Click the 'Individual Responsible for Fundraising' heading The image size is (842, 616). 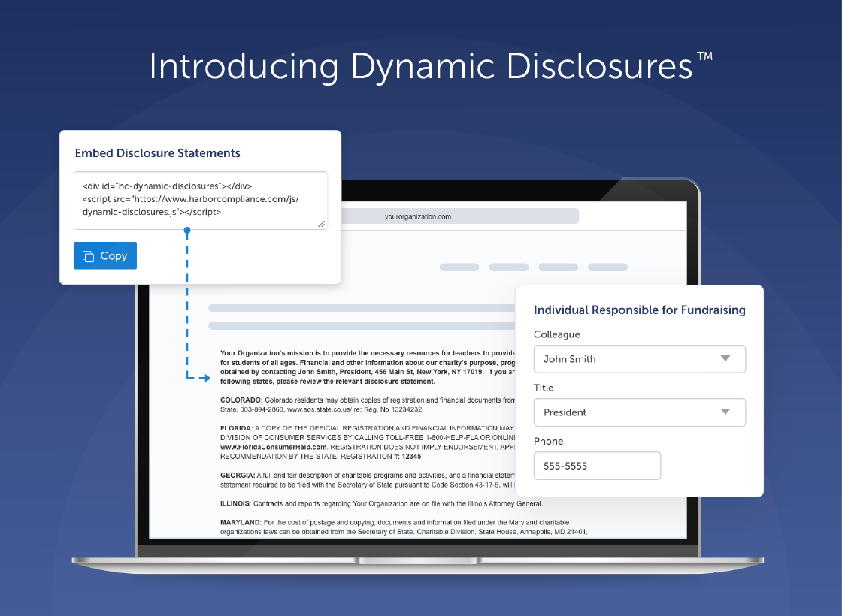point(640,310)
